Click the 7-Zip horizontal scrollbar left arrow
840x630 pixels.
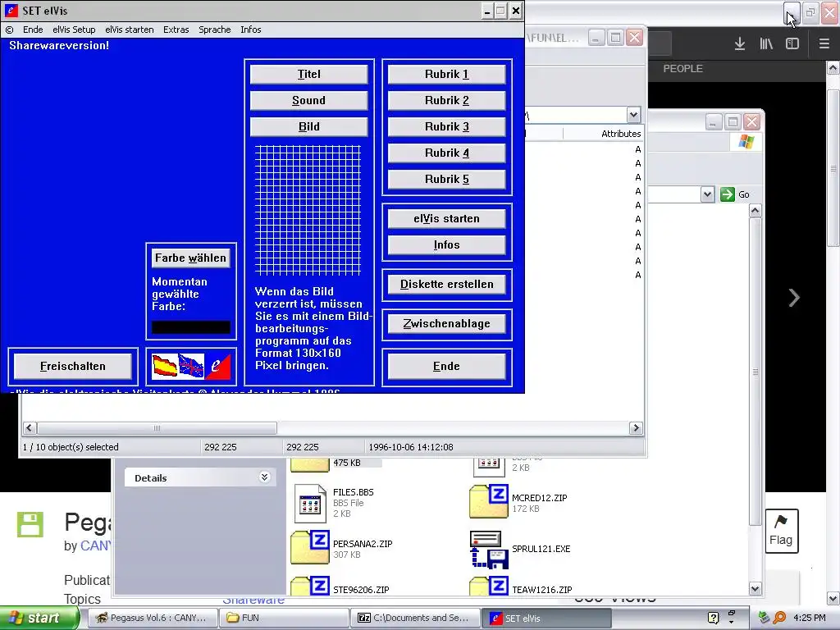point(30,428)
